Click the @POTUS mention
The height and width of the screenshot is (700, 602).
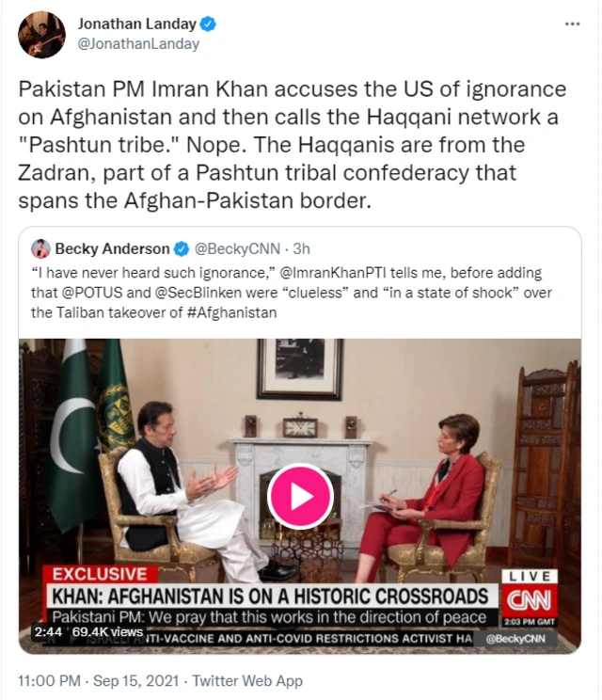[91, 293]
